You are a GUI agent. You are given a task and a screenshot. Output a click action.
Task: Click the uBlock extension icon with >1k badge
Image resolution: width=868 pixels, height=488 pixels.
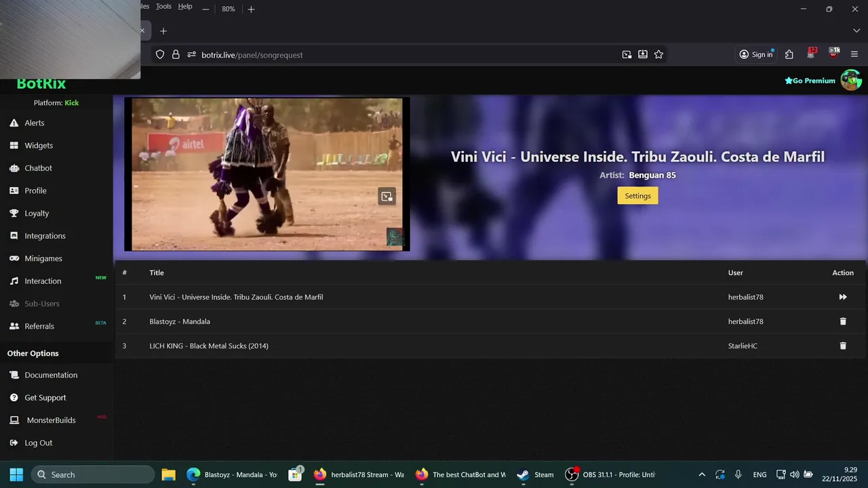click(x=834, y=54)
